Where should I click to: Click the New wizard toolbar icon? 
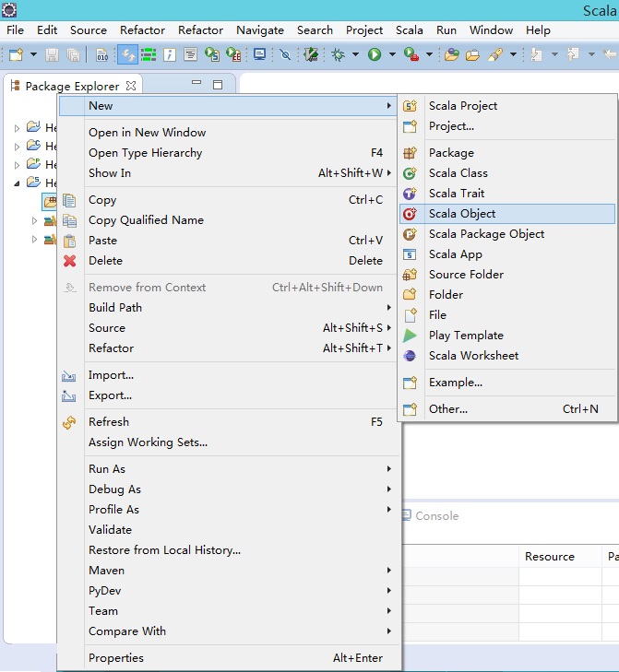pos(16,55)
